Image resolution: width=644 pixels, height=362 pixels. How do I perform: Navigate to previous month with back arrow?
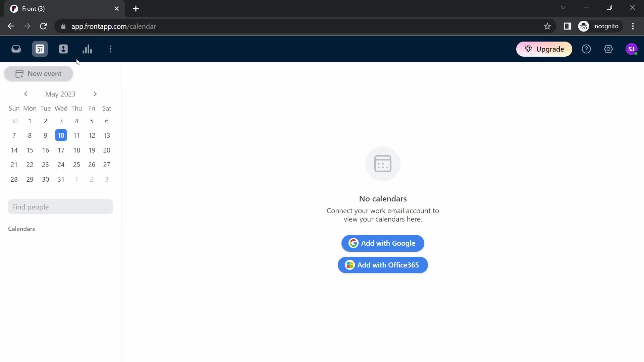pos(25,94)
